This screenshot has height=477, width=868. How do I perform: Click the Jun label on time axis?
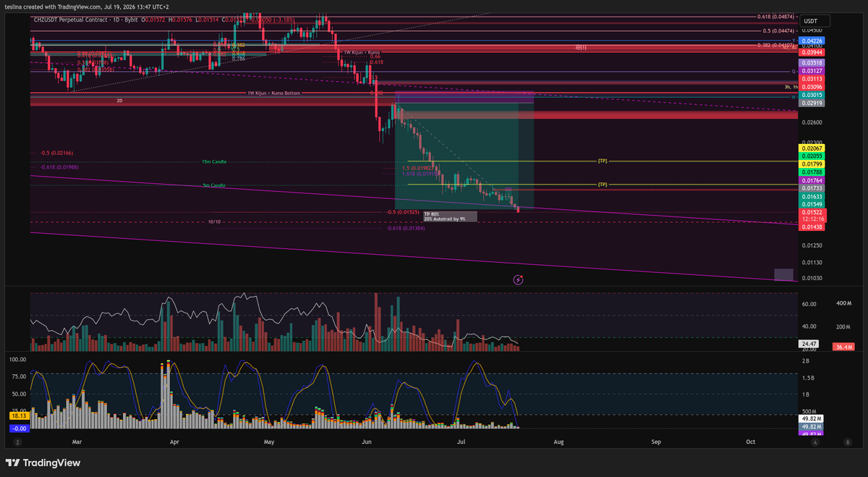(x=366, y=441)
